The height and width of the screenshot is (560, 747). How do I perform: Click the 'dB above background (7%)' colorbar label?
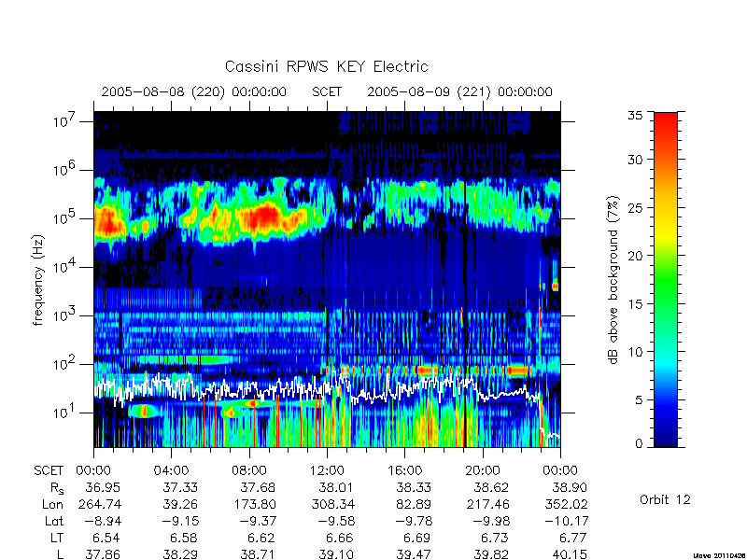(x=613, y=280)
